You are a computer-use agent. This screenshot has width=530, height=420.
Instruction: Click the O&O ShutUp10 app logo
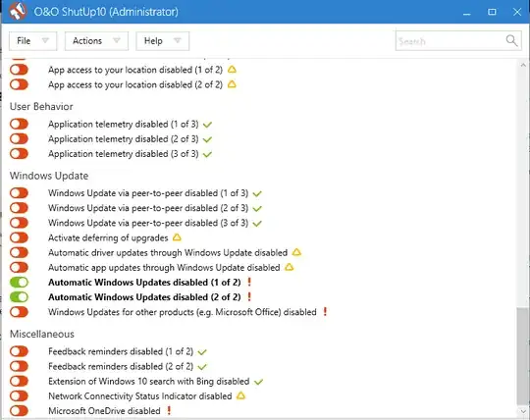coord(18,11)
